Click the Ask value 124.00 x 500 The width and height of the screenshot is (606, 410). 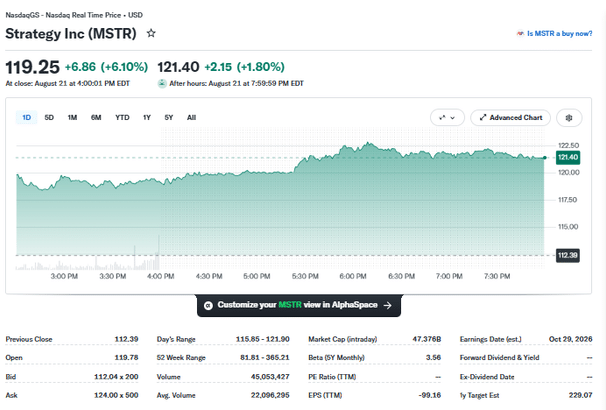[116, 395]
